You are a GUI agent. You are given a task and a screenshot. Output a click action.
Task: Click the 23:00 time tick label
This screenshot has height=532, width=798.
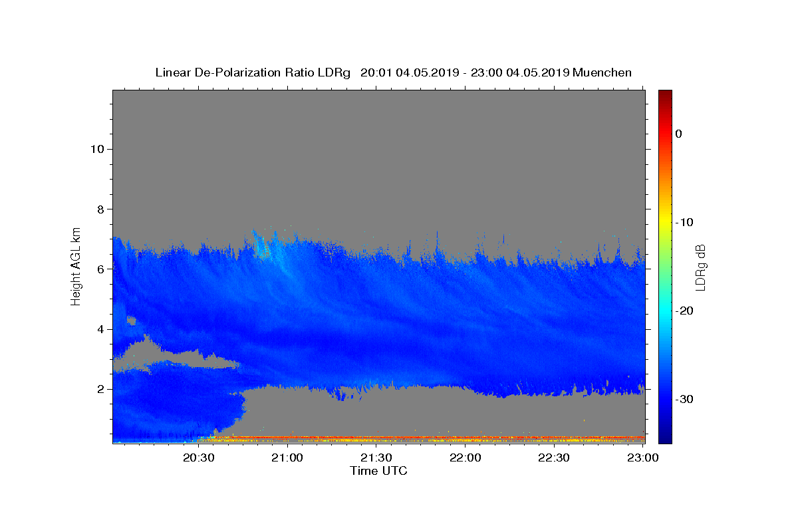click(x=643, y=458)
